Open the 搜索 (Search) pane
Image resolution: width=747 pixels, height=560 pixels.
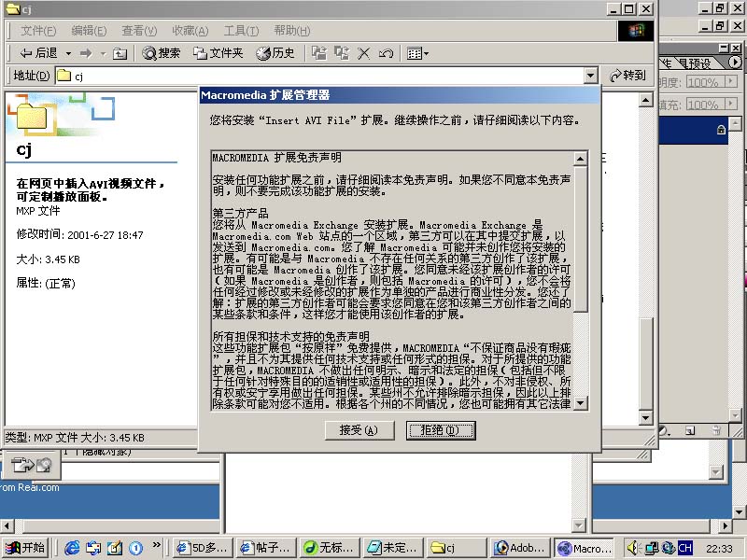pos(162,53)
